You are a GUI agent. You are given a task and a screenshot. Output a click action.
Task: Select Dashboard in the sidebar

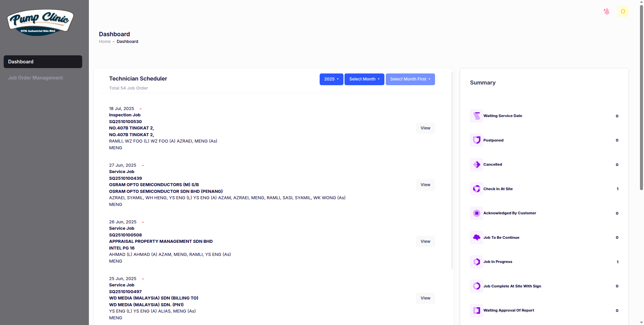click(43, 62)
